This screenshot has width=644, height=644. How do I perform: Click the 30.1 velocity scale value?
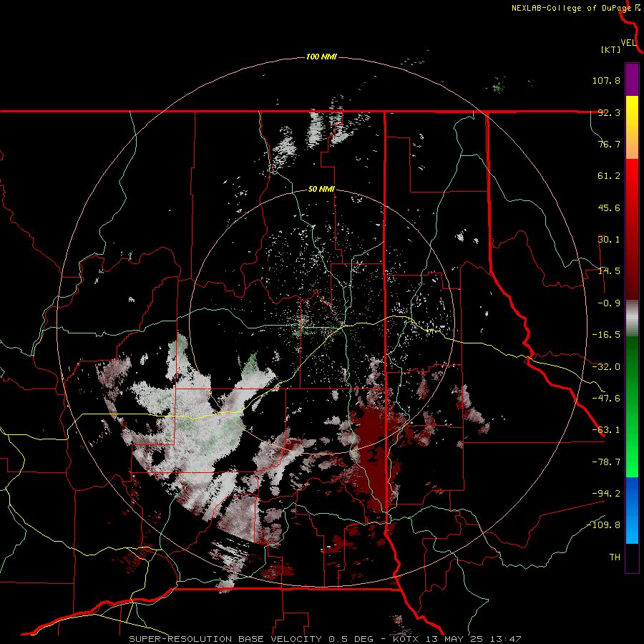coord(609,240)
